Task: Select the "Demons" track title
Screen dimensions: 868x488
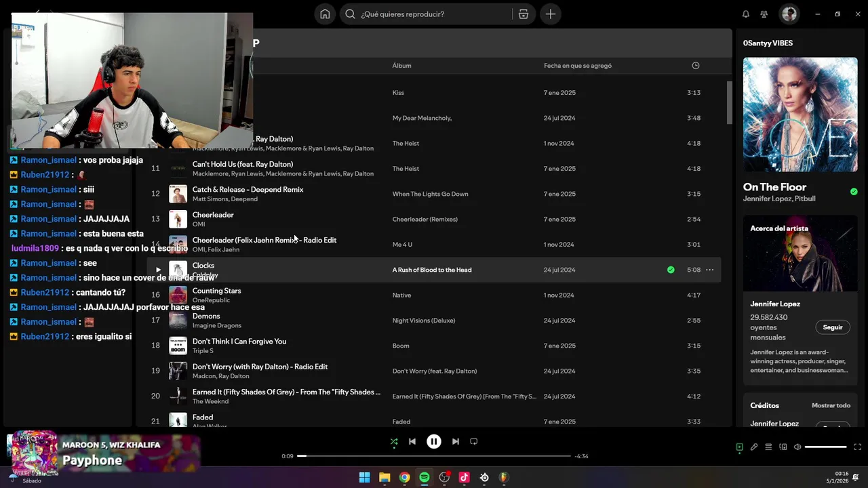Action: (x=206, y=316)
